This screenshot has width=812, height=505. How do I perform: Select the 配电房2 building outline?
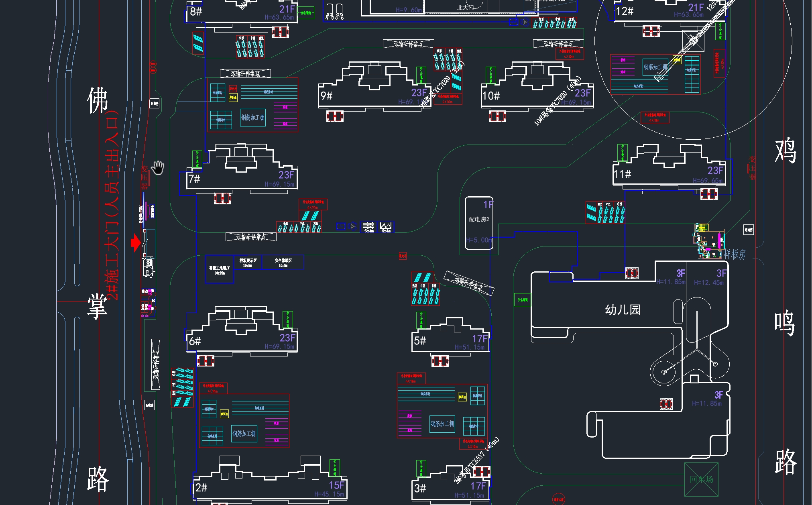[479, 223]
